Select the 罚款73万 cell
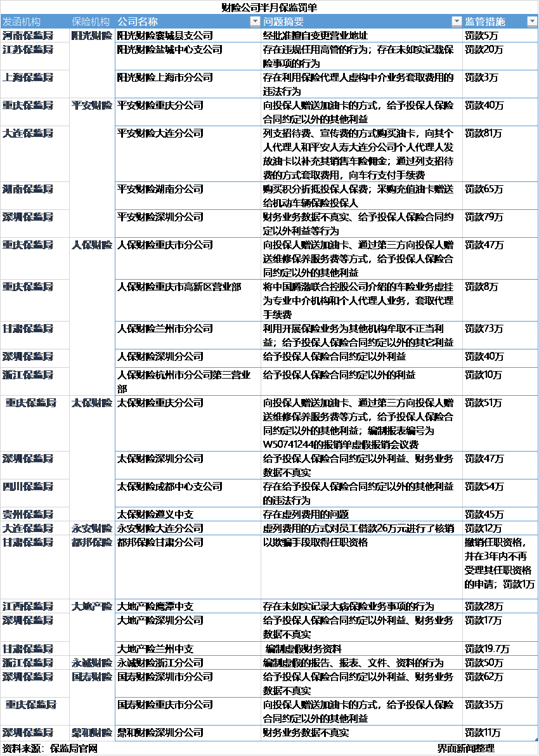Screen dimensions: 539x756 coord(500,335)
